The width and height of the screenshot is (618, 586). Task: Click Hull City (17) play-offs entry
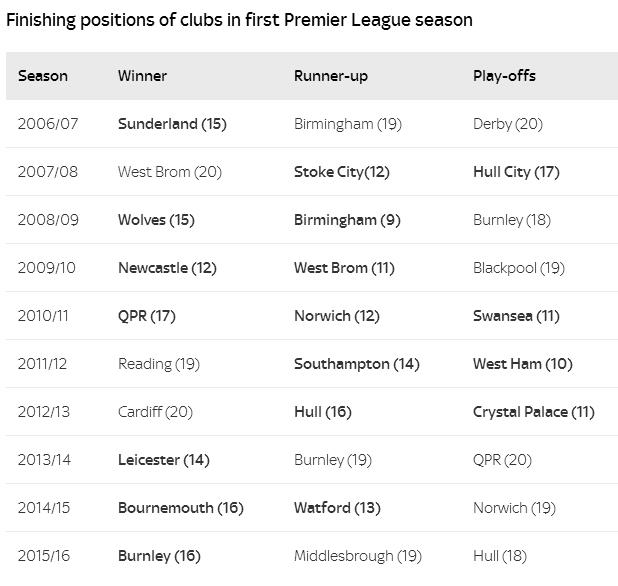516,172
